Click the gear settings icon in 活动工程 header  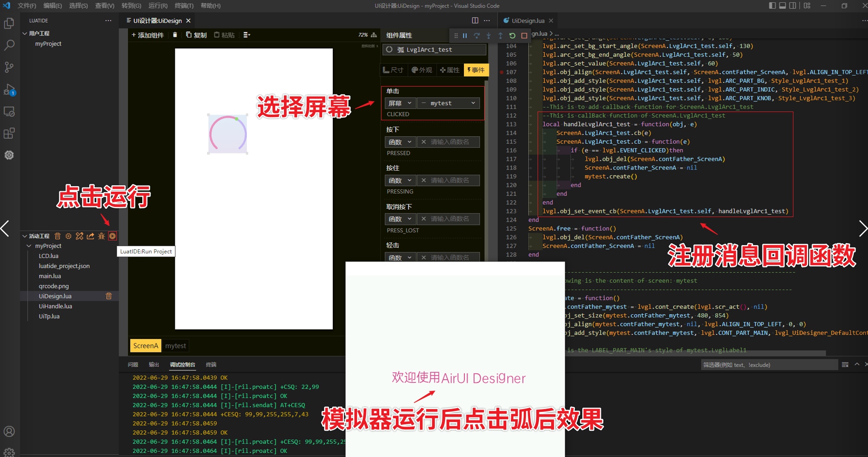pyautogui.click(x=69, y=236)
